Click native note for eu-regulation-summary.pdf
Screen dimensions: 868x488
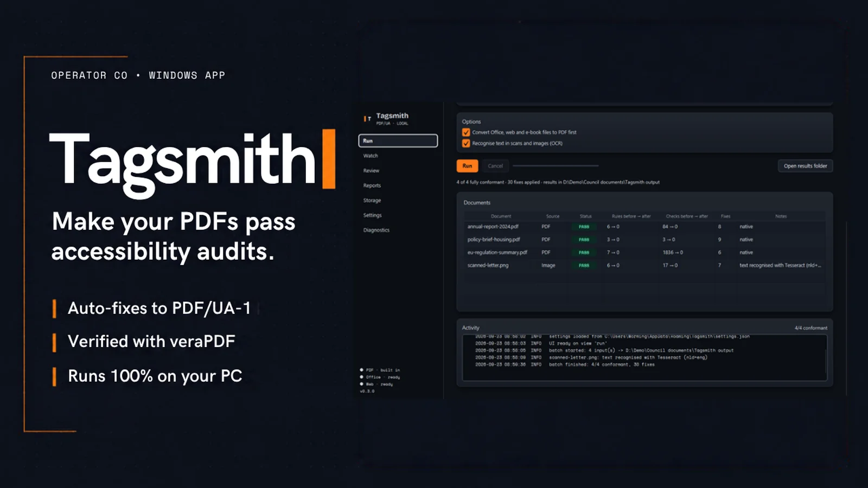746,253
